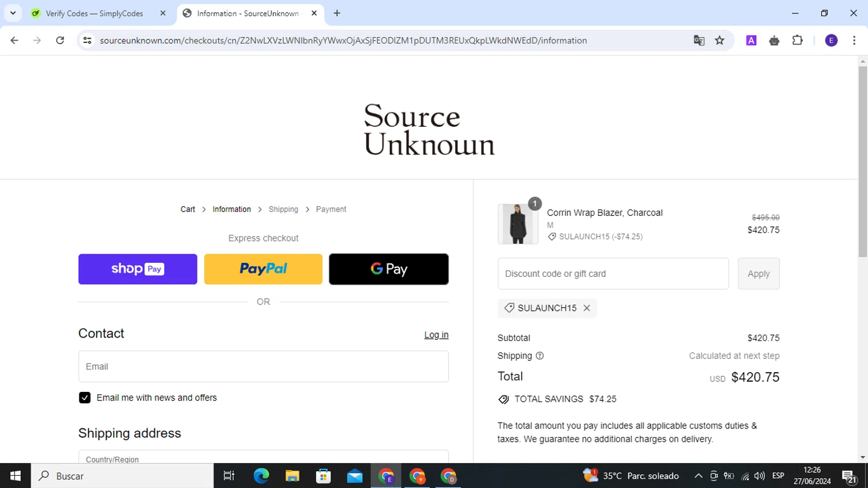Launch Microsoft Edge from taskbar
Screen dimensions: 868x488
[261, 476]
